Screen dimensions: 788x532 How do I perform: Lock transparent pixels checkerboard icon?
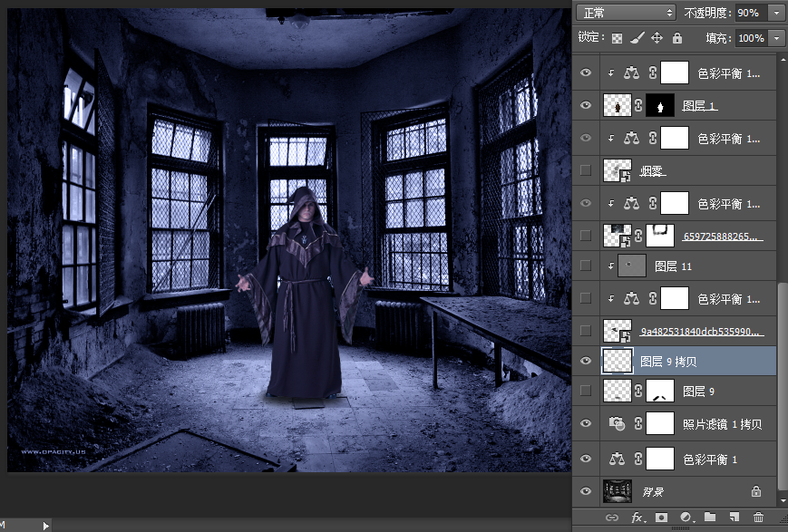click(617, 38)
